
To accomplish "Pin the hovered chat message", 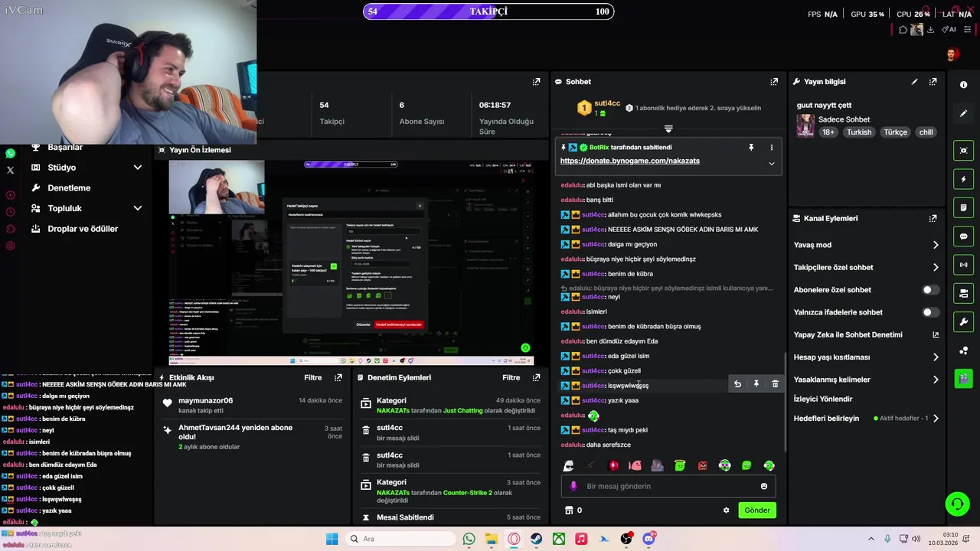I will 756,384.
